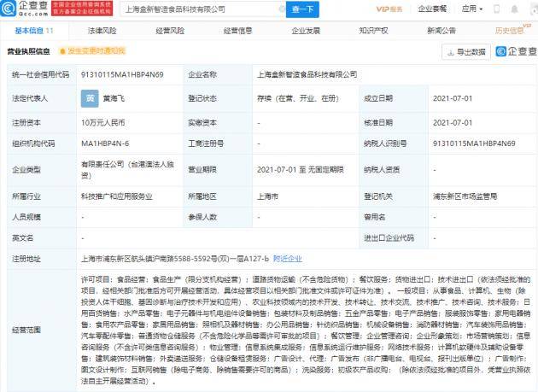Click the 成立日期 value 2021-07-01
The image size is (538, 392).
(x=453, y=98)
